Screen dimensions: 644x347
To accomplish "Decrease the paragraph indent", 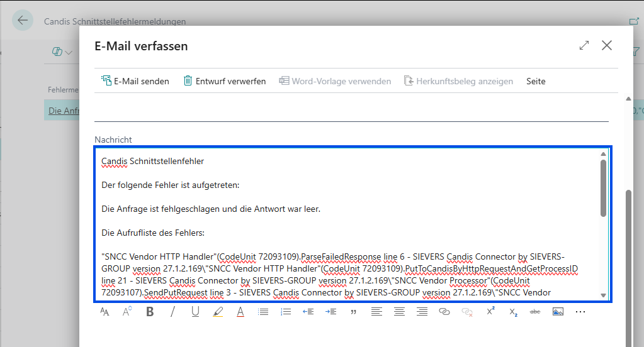I will point(308,312).
